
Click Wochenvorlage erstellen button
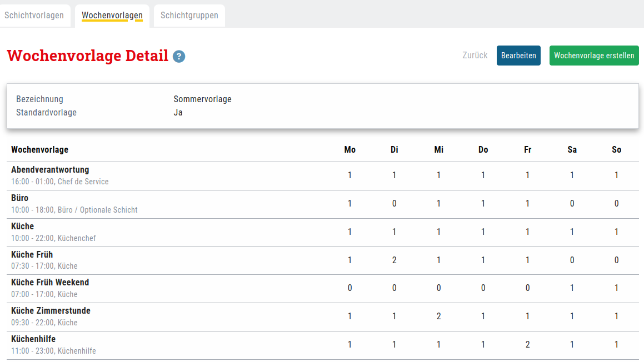click(594, 56)
